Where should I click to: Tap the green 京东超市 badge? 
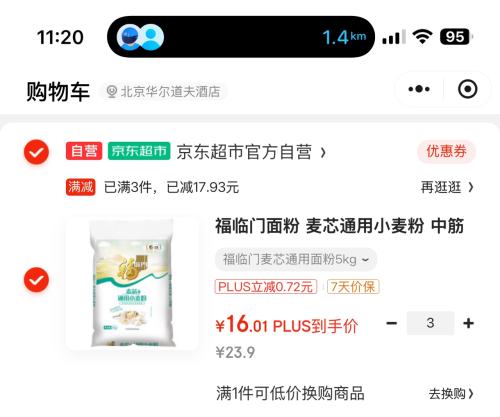pyautogui.click(x=139, y=151)
